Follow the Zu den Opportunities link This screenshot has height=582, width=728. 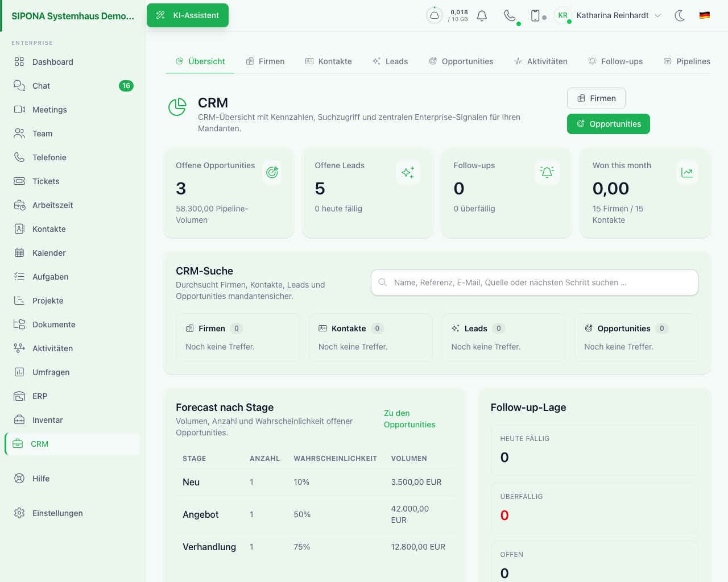click(409, 419)
